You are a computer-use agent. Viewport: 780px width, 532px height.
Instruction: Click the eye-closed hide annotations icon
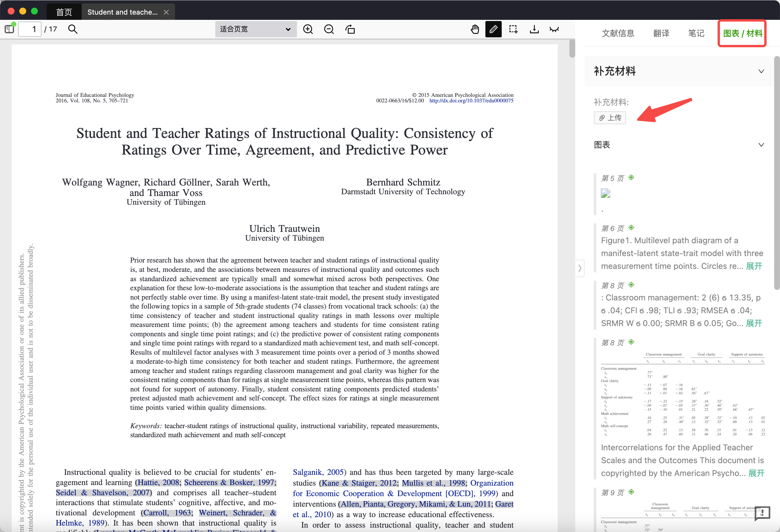pos(554,29)
